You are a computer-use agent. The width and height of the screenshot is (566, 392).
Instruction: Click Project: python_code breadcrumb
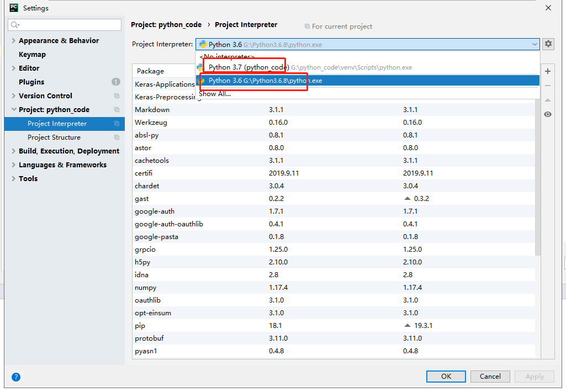click(166, 24)
